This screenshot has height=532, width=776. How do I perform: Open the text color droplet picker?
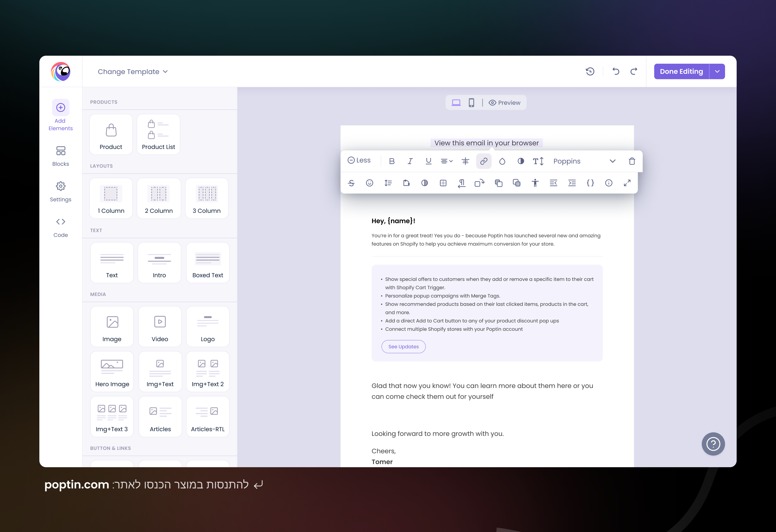[502, 161]
